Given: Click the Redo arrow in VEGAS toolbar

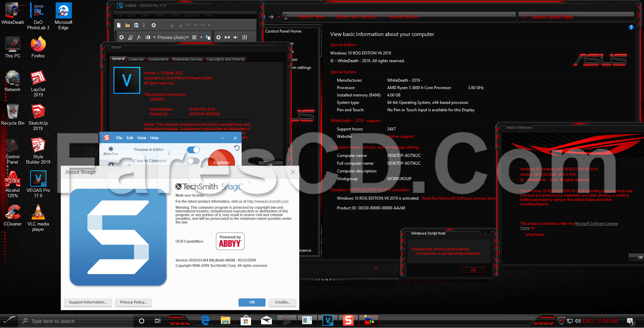Looking at the screenshot, I should (x=202, y=25).
